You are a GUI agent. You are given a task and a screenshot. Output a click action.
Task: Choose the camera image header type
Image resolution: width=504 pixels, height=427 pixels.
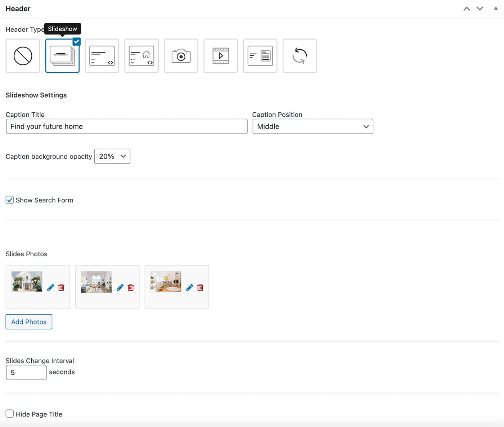[181, 56]
